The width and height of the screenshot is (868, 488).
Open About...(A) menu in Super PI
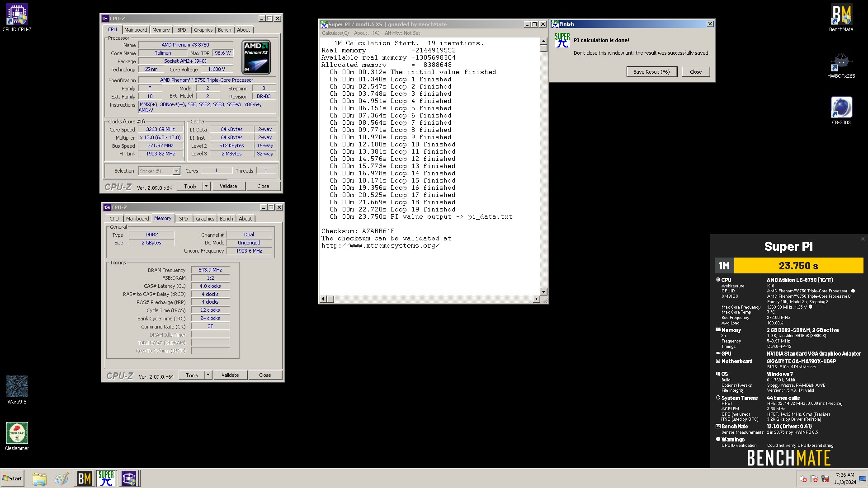pos(367,33)
